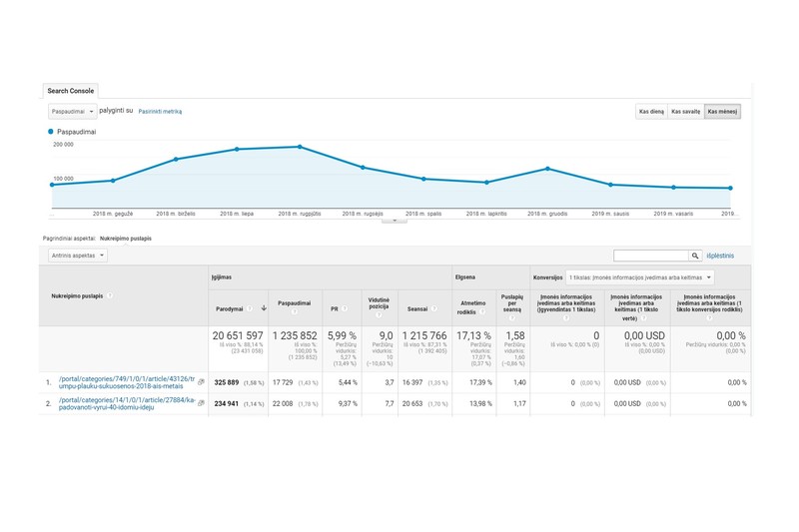Sort table by the PR column header
The image size is (799, 532).
click(335, 309)
